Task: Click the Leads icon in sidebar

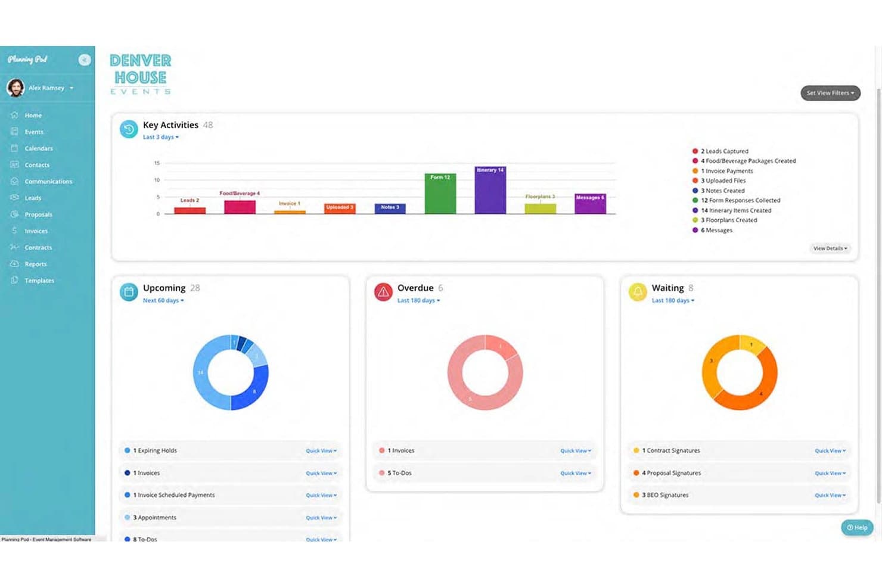Action: pos(14,198)
